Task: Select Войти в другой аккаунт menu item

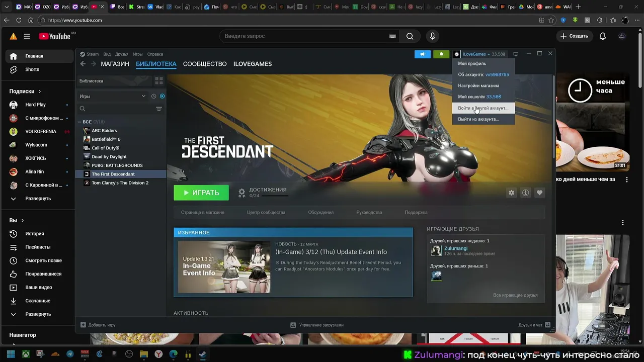Action: (x=483, y=108)
